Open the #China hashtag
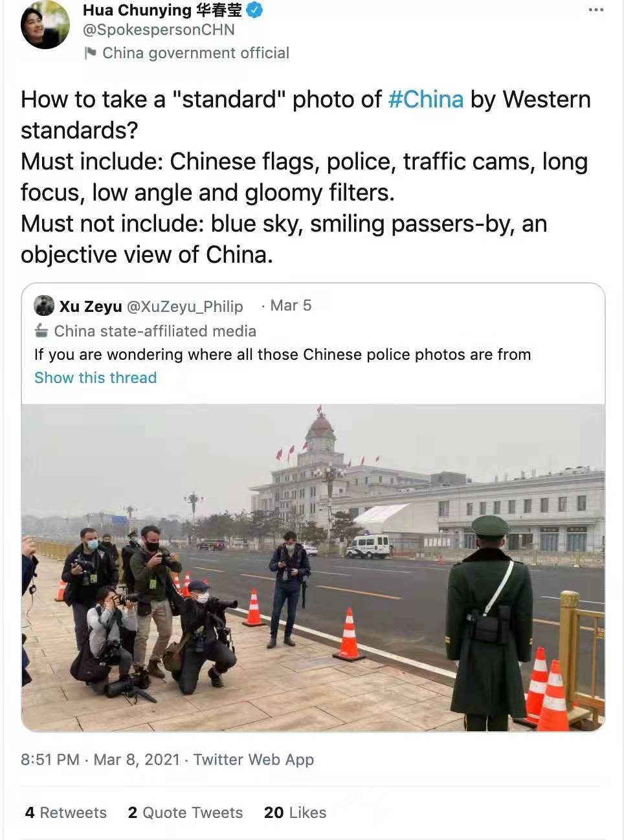Image resolution: width=624 pixels, height=840 pixels. pos(426,100)
